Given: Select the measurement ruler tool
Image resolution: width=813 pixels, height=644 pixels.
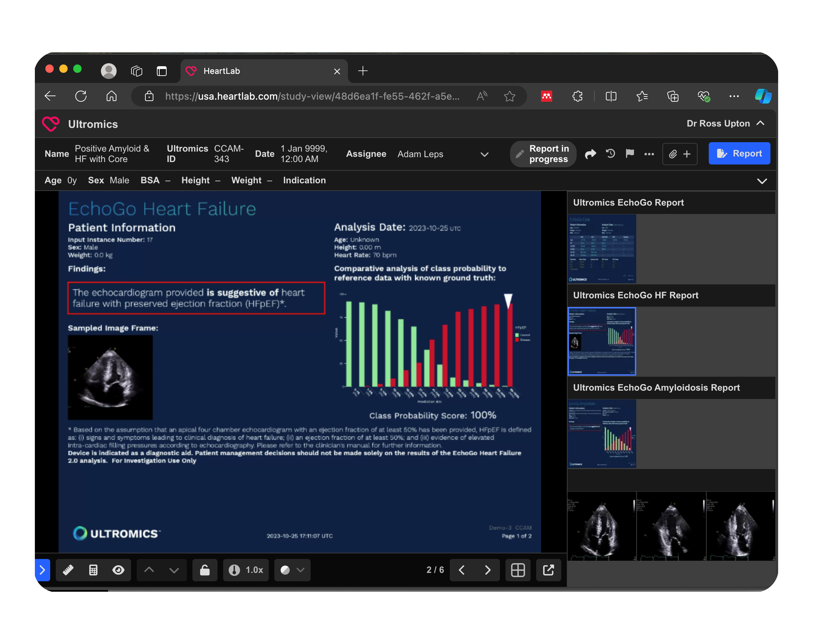Looking at the screenshot, I should (x=68, y=570).
